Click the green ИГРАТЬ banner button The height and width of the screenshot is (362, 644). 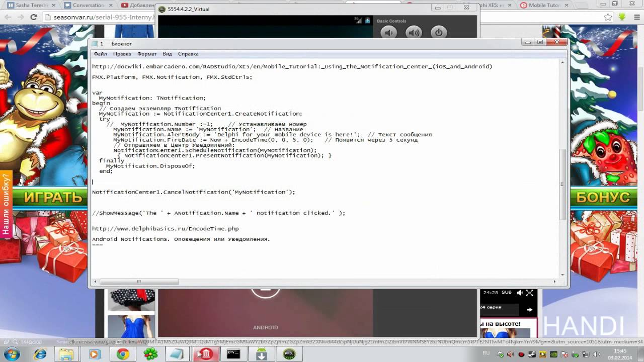pyautogui.click(x=45, y=197)
